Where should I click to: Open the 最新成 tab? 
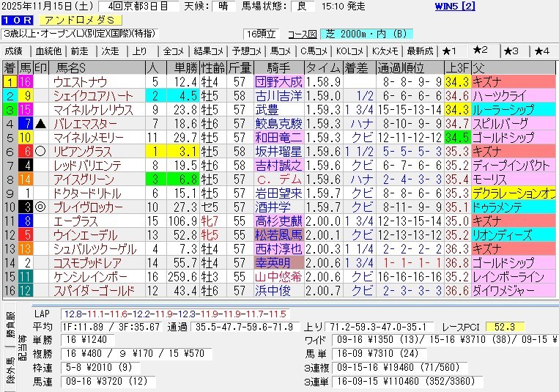tap(420, 51)
